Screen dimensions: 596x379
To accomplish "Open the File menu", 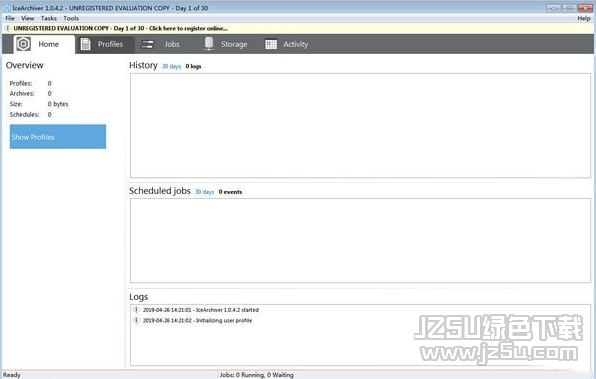I will (x=10, y=18).
